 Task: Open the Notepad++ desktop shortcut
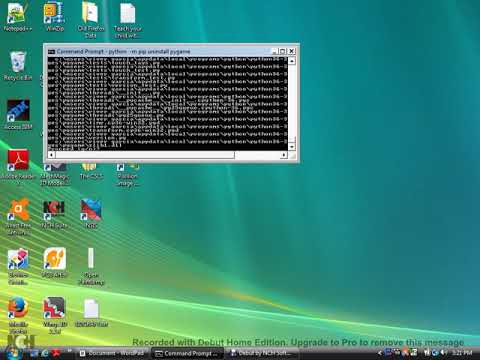point(17,17)
